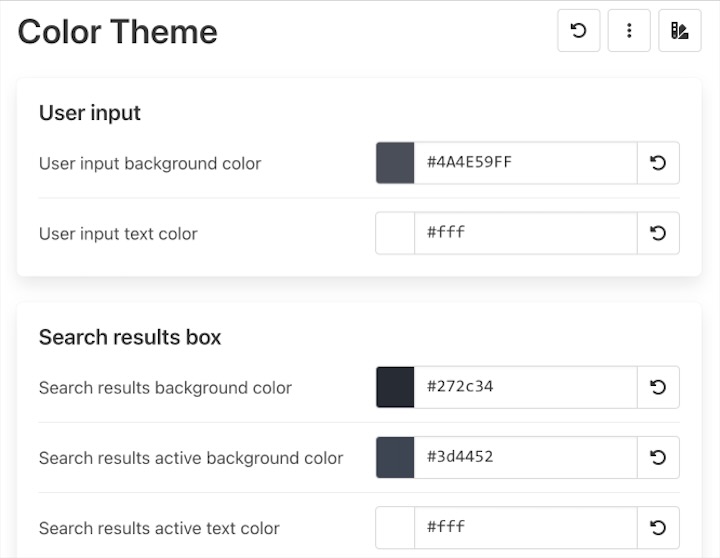Open Search results active background swatch
The height and width of the screenshot is (558, 720).
[395, 457]
